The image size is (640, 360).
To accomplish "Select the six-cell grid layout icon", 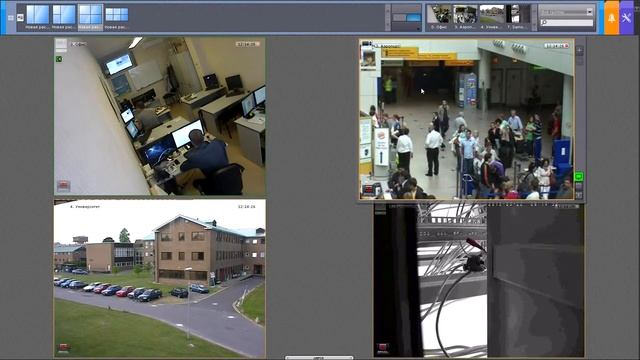I will [x=117, y=15].
